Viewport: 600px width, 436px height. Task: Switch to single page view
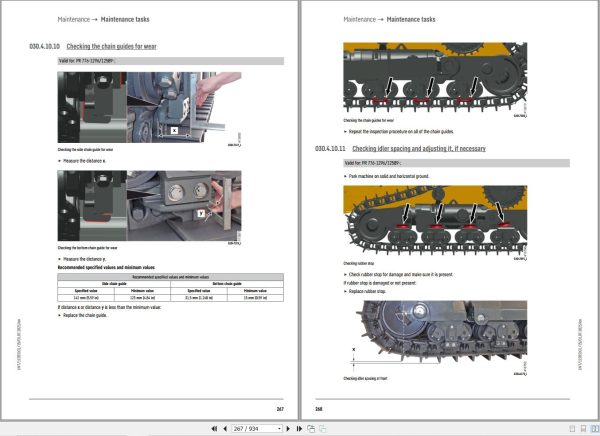click(x=572, y=429)
